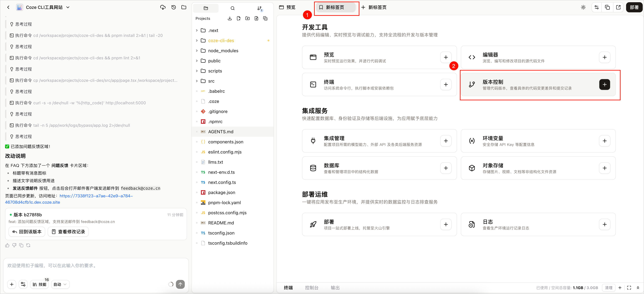Click the search icon in file panel
The height and width of the screenshot is (294, 644).
[232, 8]
